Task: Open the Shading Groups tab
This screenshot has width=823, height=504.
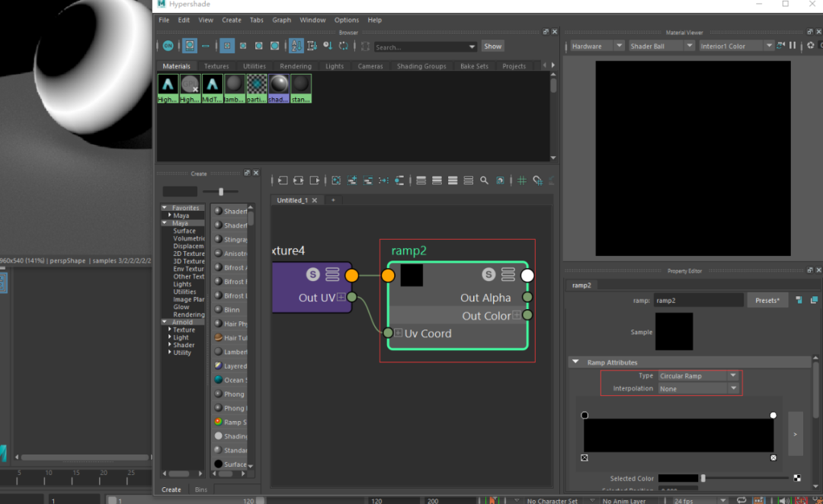Action: (x=421, y=66)
